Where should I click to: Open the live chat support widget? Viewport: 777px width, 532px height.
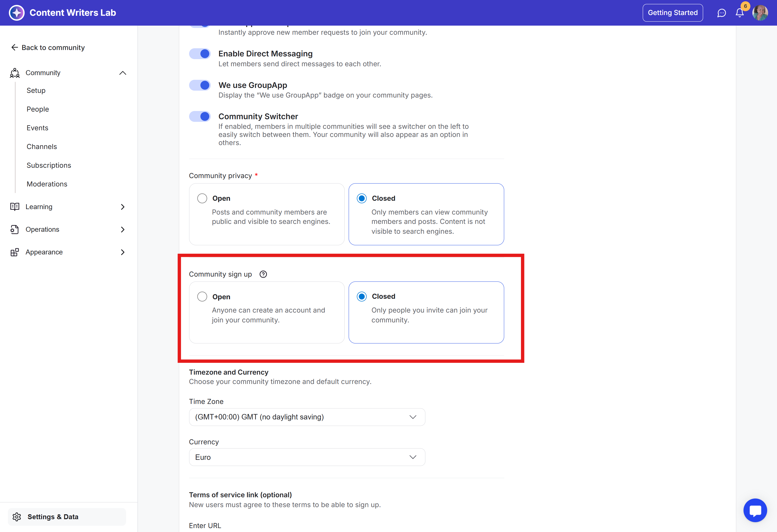[x=755, y=510]
